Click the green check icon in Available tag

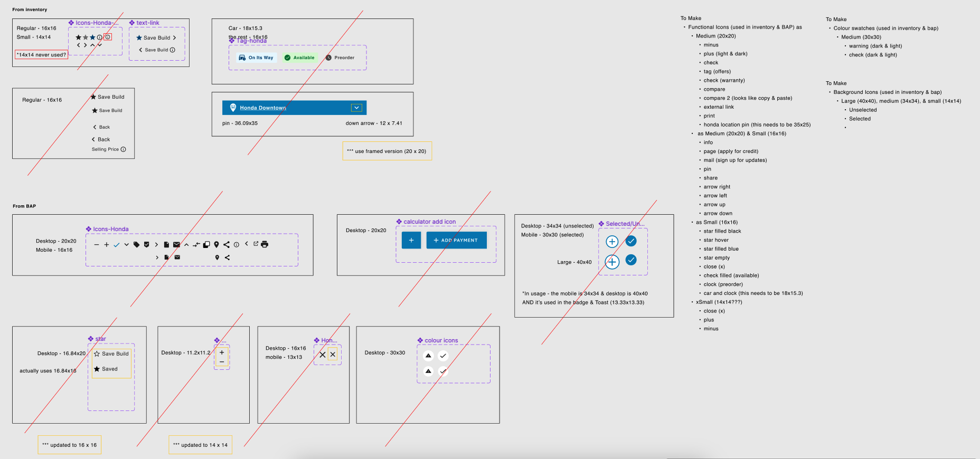[287, 58]
